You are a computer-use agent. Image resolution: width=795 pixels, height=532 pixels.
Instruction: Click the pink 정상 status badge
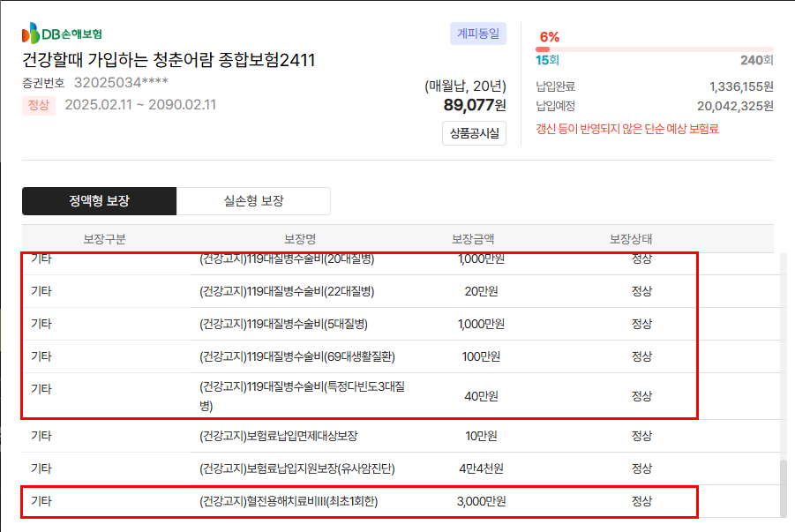[38, 105]
